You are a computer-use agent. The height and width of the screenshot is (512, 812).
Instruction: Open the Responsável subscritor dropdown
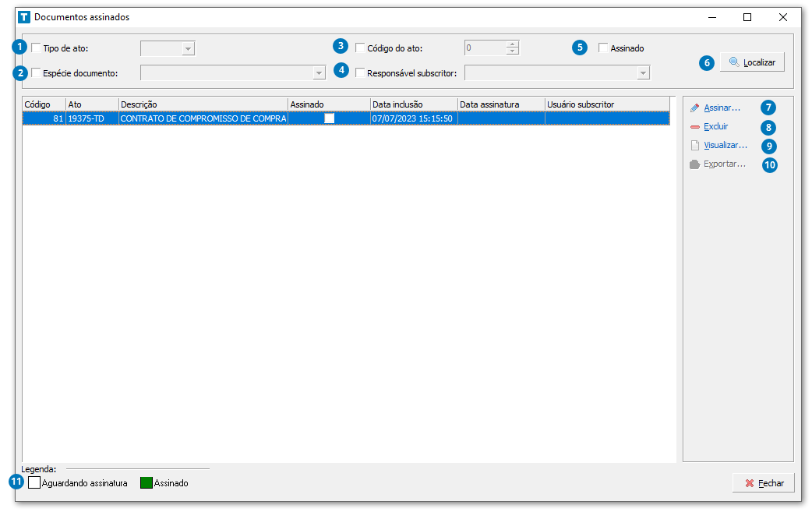(643, 73)
